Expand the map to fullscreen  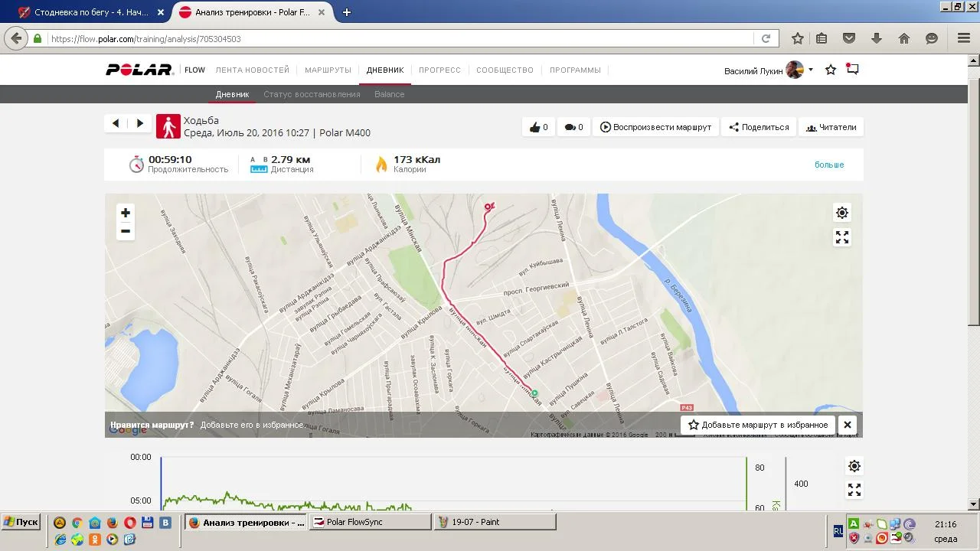842,238
